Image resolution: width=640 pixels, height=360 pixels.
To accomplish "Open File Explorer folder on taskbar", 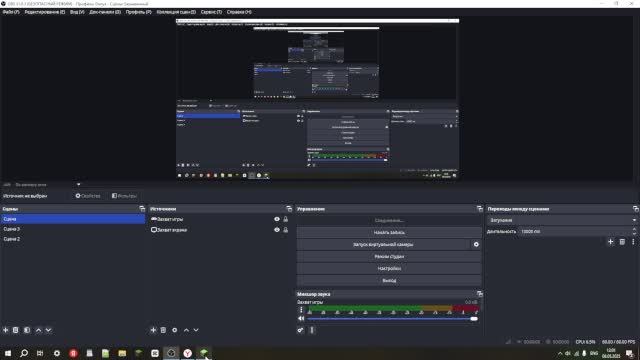I will point(122,353).
